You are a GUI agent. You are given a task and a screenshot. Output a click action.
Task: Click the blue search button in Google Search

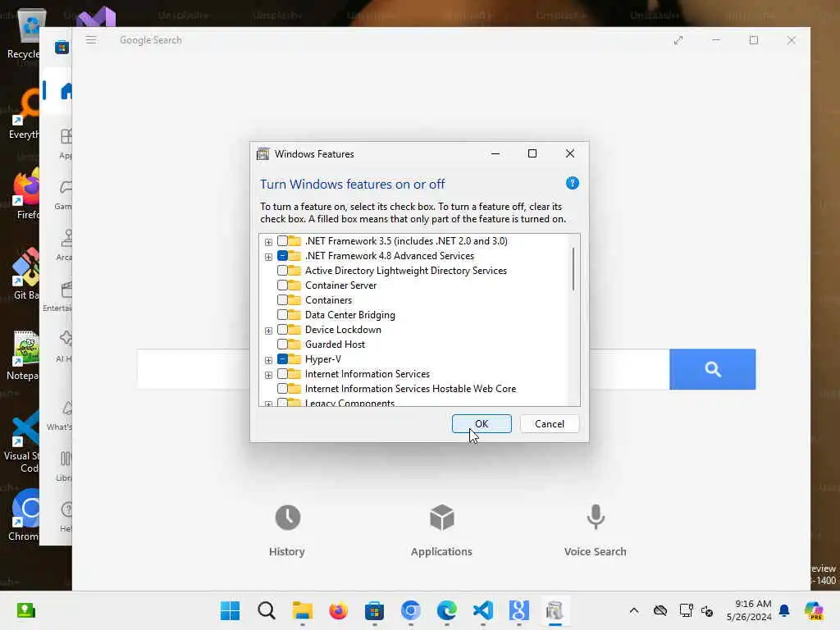[x=712, y=369]
